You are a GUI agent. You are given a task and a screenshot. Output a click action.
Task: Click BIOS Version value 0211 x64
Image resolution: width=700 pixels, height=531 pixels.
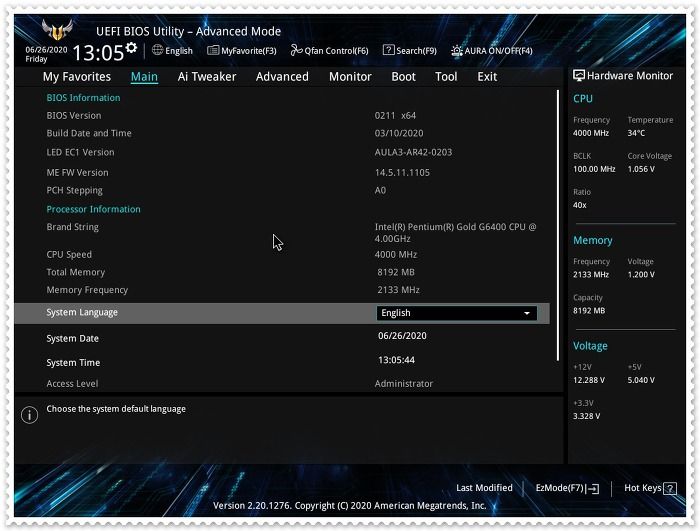click(x=395, y=116)
